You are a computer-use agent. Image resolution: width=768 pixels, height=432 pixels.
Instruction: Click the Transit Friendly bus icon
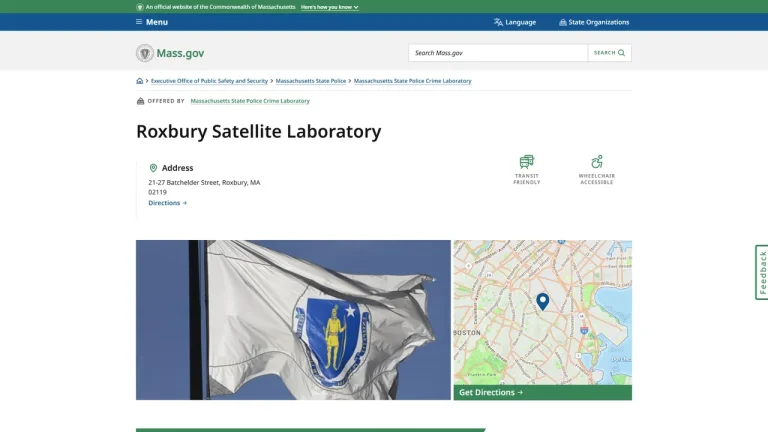(x=527, y=162)
